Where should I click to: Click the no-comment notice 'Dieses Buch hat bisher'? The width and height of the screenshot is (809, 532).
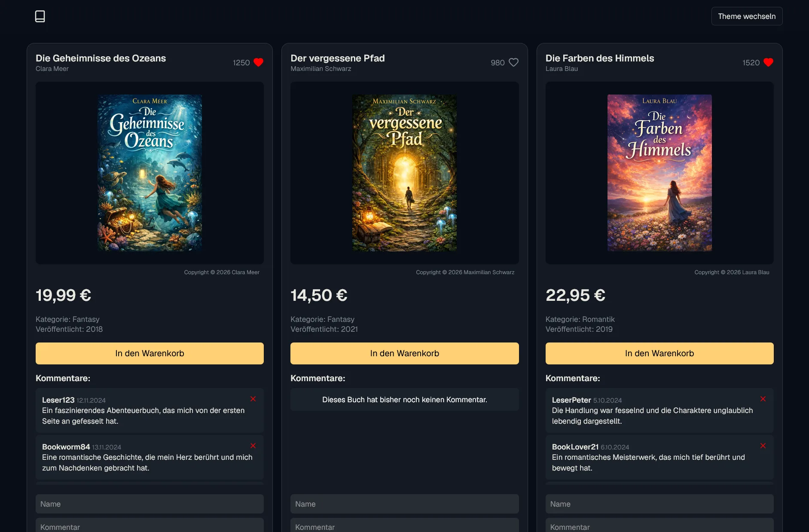click(404, 400)
